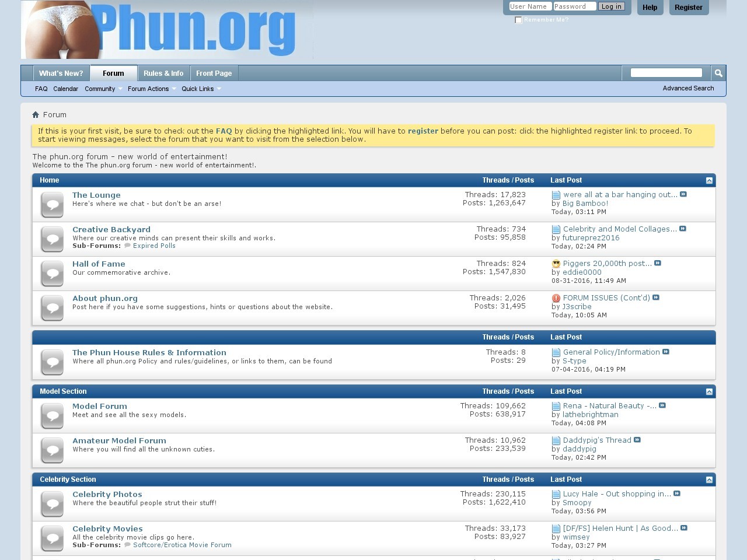747x560 pixels.
Task: Go to last post arrow for Celebrity and Model Collages
Action: pos(683,229)
